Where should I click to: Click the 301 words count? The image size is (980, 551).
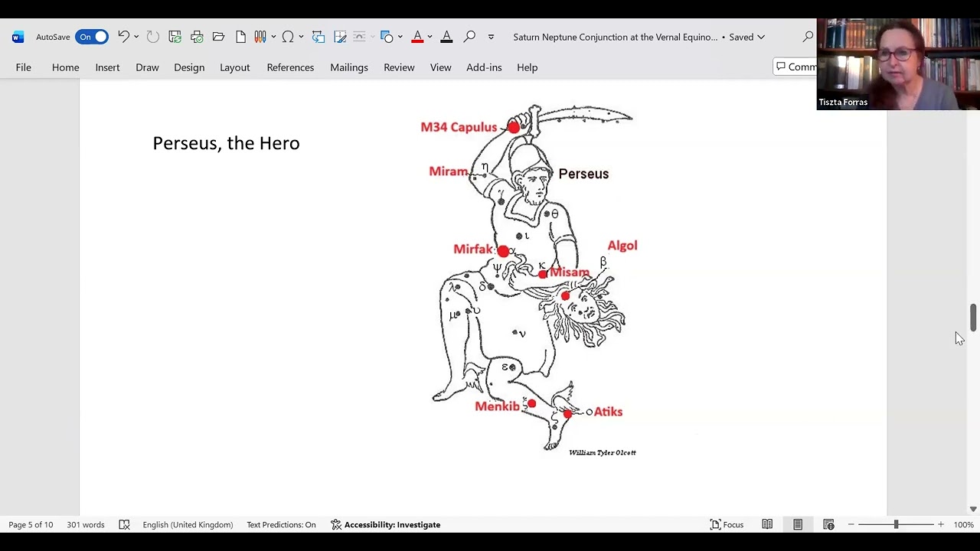point(85,525)
